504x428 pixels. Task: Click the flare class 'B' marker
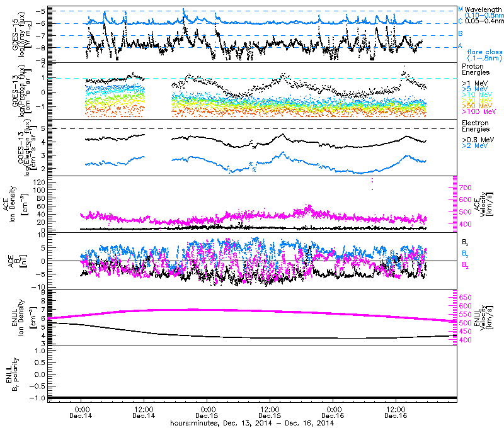461,33
